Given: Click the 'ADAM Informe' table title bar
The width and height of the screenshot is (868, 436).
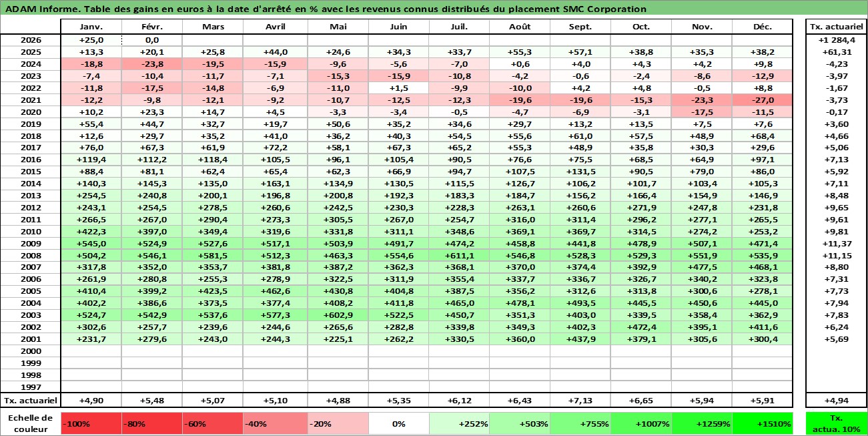Looking at the screenshot, I should tap(434, 9).
